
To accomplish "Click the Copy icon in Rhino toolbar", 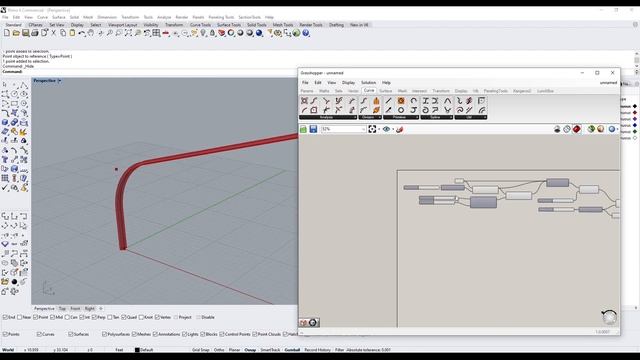I will 63,33.
